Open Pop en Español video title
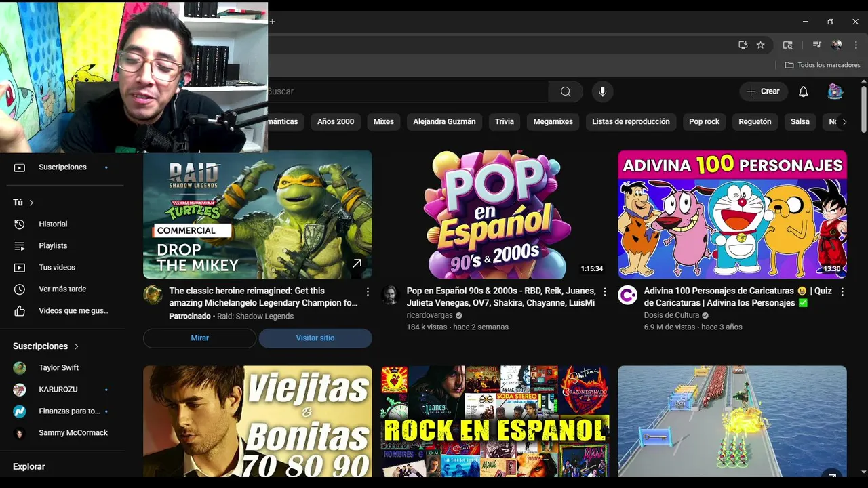This screenshot has width=868, height=488. 500,297
